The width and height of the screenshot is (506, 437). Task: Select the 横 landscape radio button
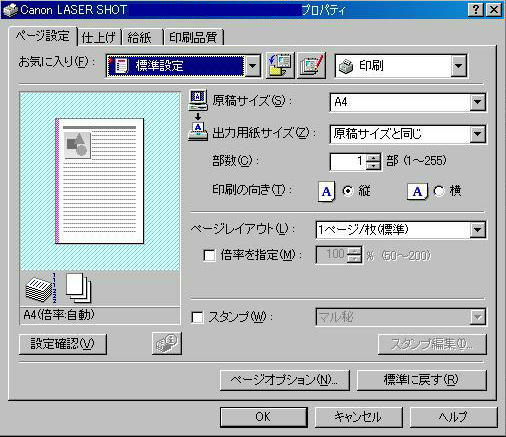click(439, 191)
